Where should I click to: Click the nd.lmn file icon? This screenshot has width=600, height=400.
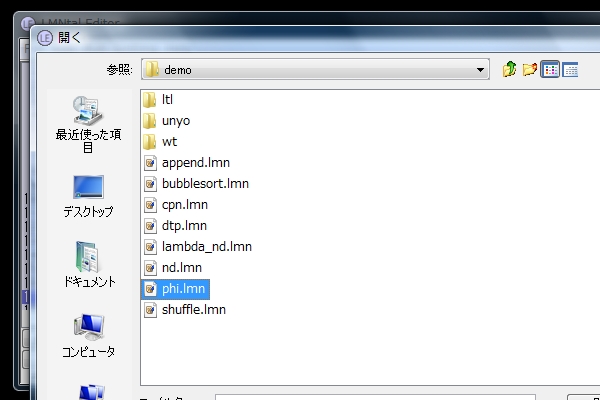[151, 268]
